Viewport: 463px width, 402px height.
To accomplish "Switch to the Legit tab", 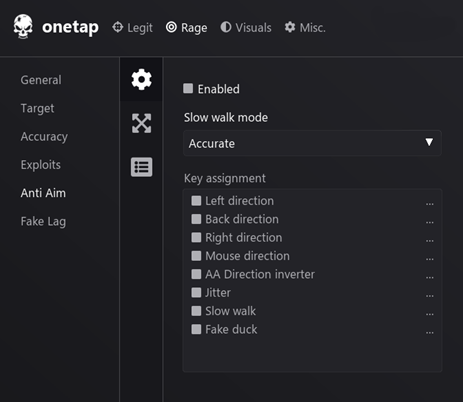I will [132, 28].
